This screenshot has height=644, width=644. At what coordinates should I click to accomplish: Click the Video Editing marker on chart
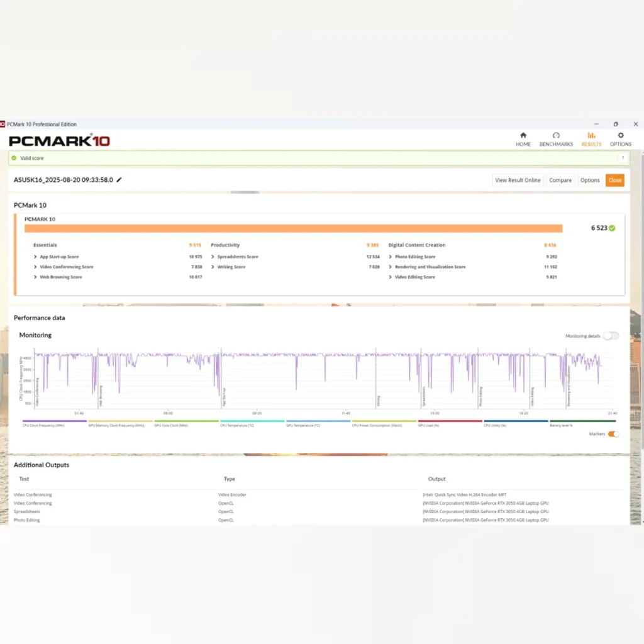click(x=532, y=397)
